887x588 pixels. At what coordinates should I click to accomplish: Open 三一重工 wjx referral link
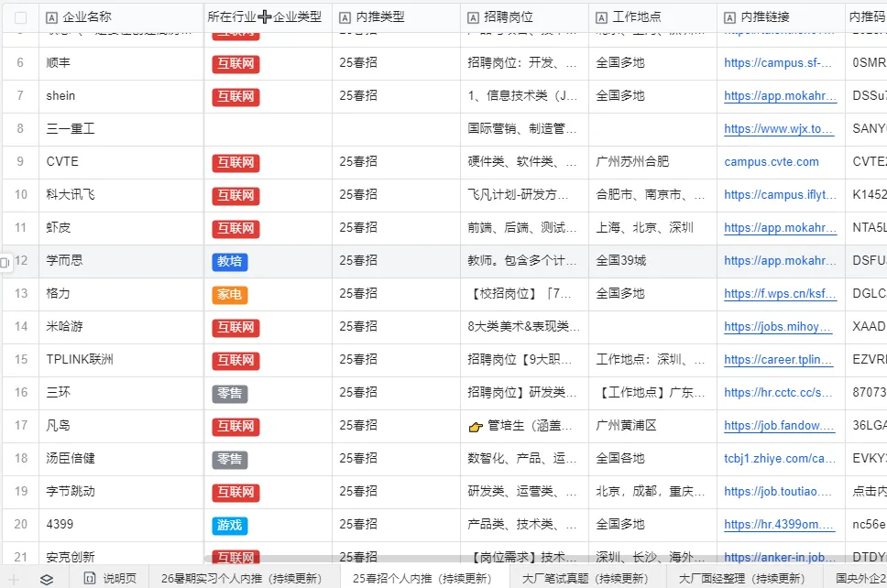click(x=778, y=129)
